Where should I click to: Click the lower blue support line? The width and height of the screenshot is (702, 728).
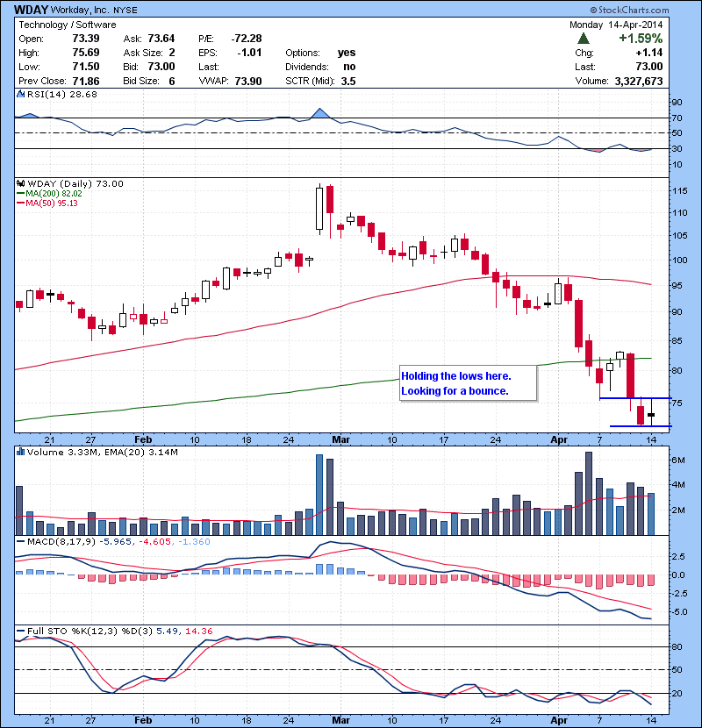(641, 426)
